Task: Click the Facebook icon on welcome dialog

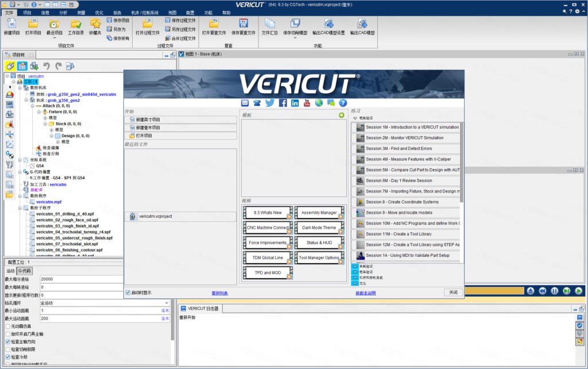Action: click(283, 103)
